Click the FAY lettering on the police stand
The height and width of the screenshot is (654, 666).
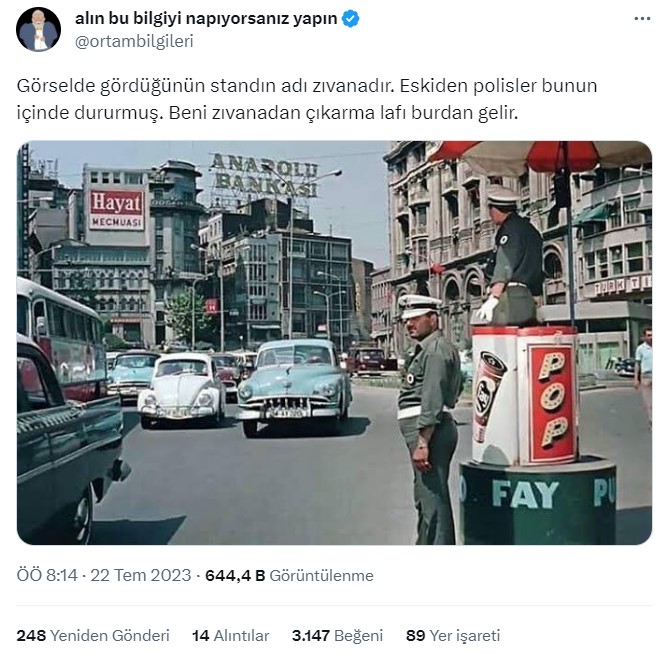tap(525, 494)
